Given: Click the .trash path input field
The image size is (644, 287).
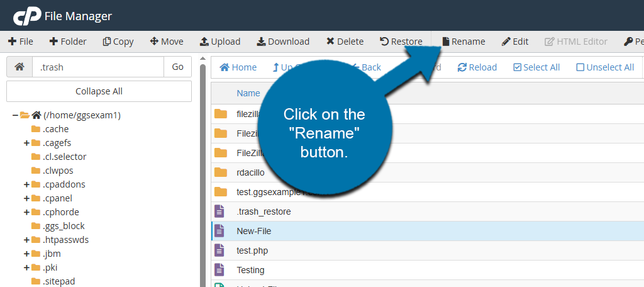Looking at the screenshot, I should [97, 67].
